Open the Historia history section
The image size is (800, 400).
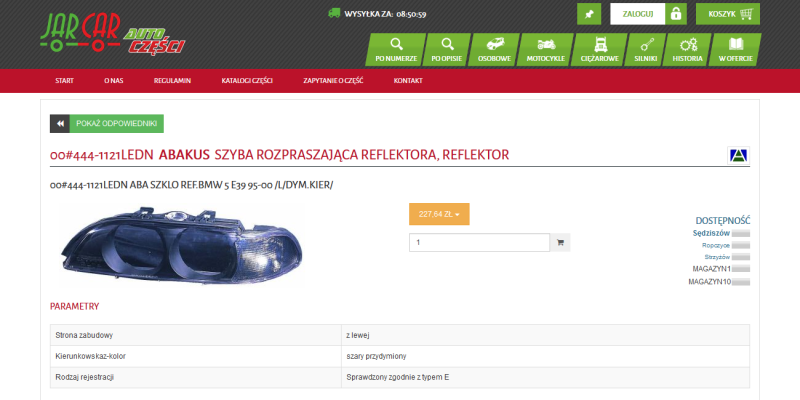(688, 50)
